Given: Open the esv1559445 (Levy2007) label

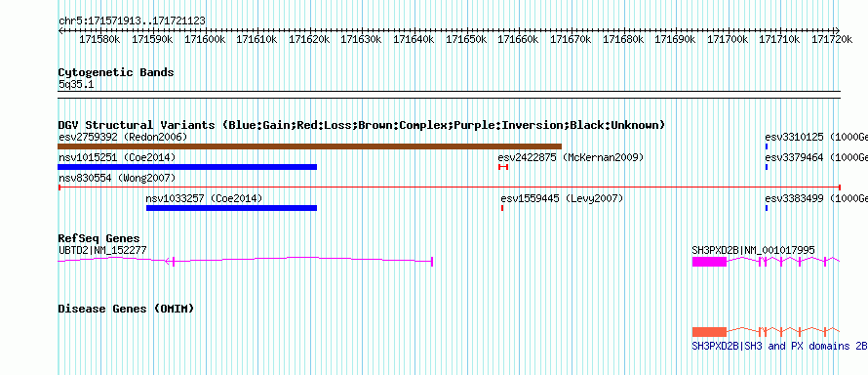Looking at the screenshot, I should 562,198.
